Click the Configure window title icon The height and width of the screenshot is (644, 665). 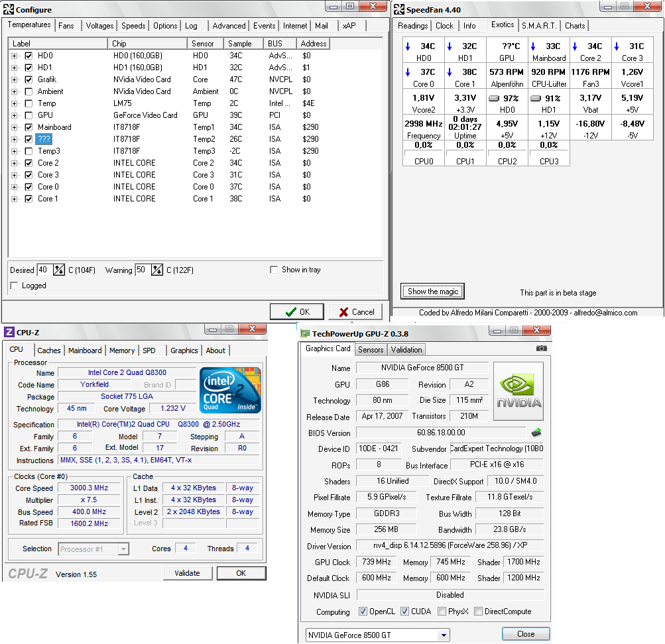click(9, 9)
